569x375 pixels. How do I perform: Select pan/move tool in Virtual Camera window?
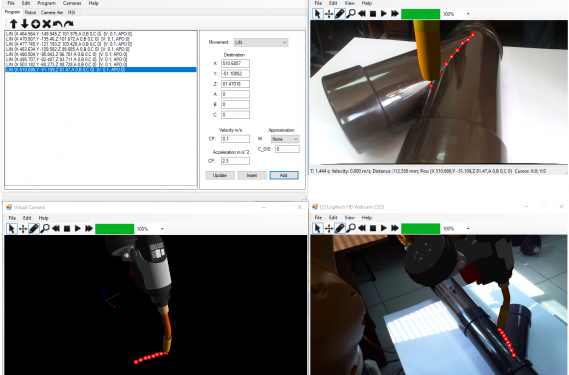pyautogui.click(x=23, y=229)
